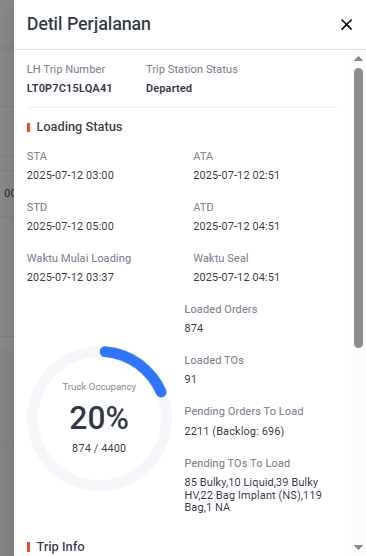Image resolution: width=366 pixels, height=556 pixels.
Task: Click the Trip Info section heading
Action: click(61, 547)
